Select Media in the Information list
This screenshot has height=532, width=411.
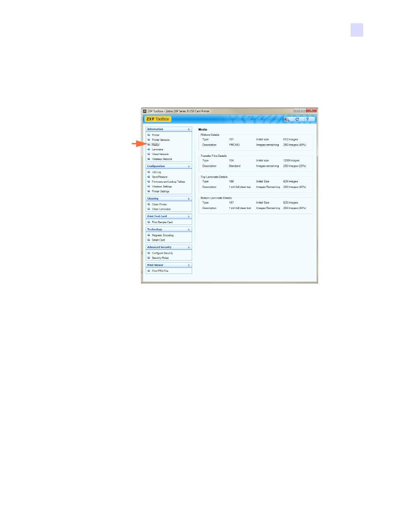pos(156,145)
